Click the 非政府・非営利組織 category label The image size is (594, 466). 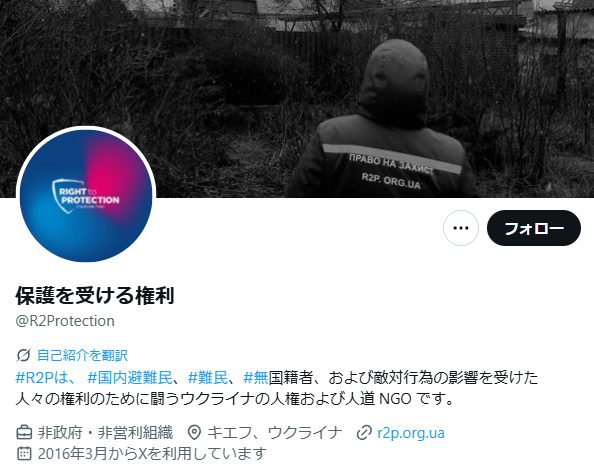click(105, 433)
